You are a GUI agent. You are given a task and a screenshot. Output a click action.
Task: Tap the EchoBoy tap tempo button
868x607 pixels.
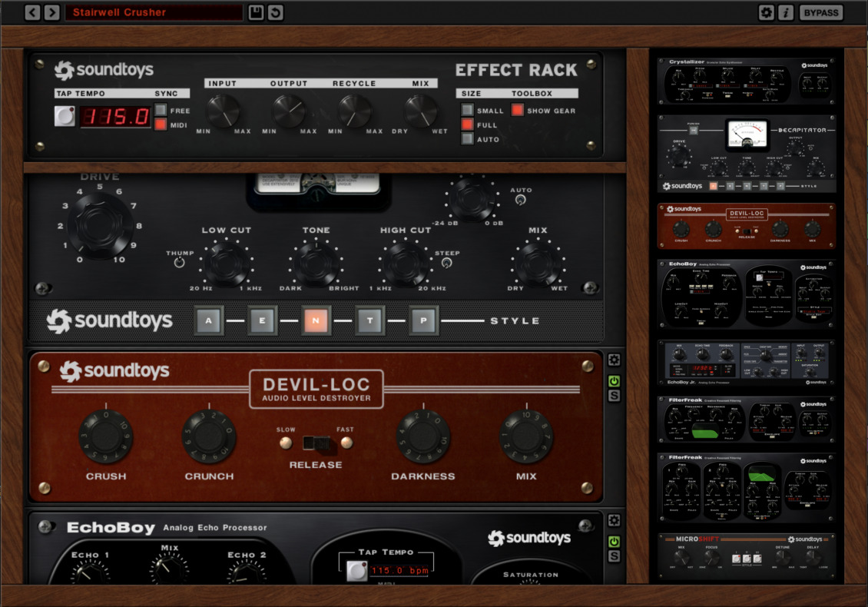coord(356,570)
